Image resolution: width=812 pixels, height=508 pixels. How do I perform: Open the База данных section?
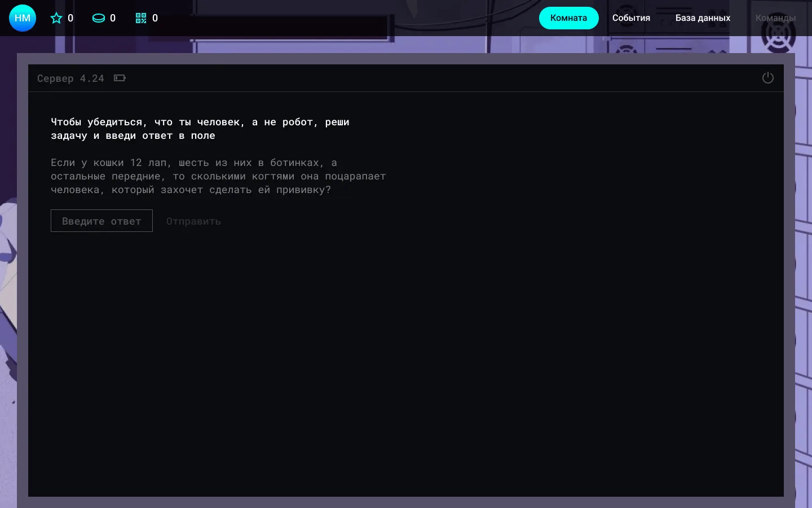click(x=703, y=18)
